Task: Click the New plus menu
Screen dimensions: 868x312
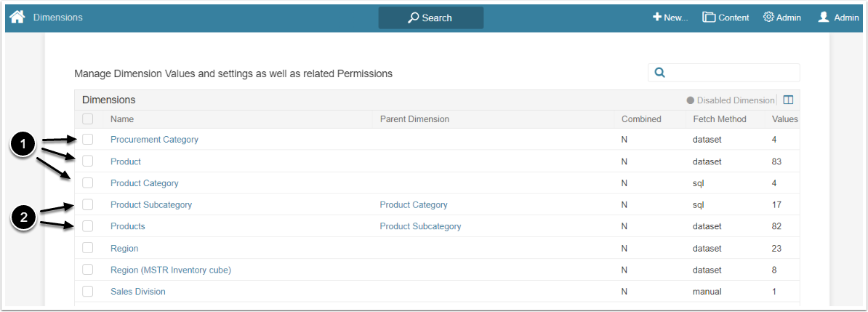Action: point(670,17)
